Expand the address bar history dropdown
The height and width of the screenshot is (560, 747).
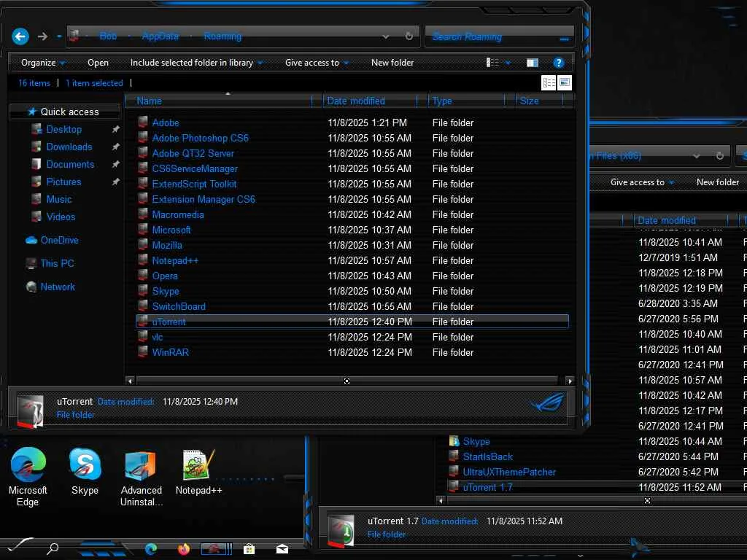[385, 36]
